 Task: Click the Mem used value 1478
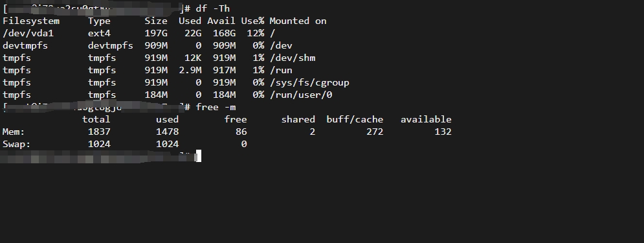point(167,132)
